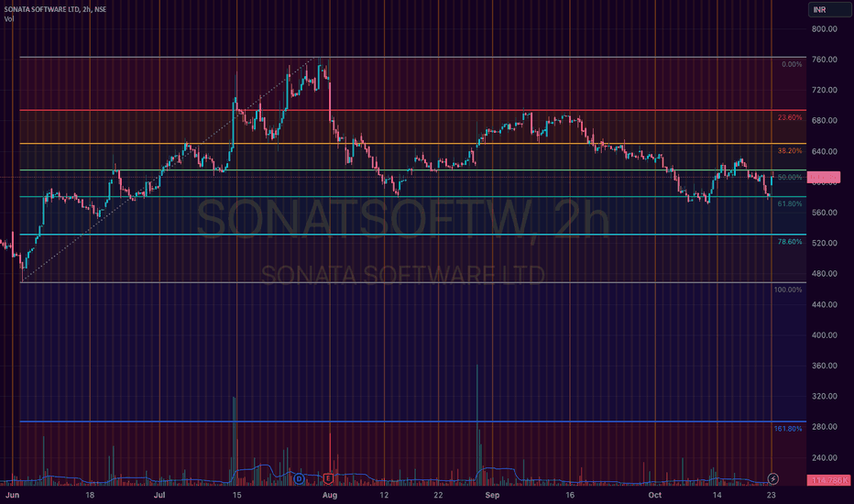
Task: Click the Jun date label on time axis
Action: 13,495
